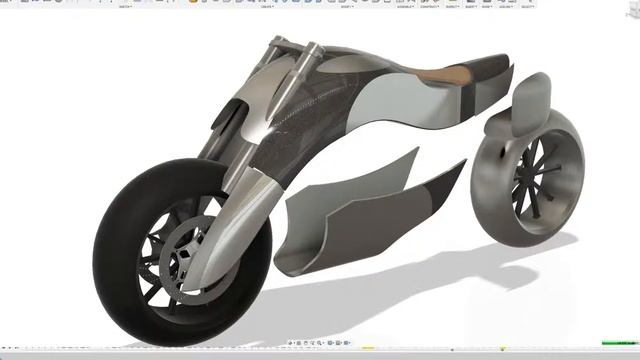Screen dimensions: 640x360
Task: Select the Orbit tool in navigation bar
Action: 290,343
